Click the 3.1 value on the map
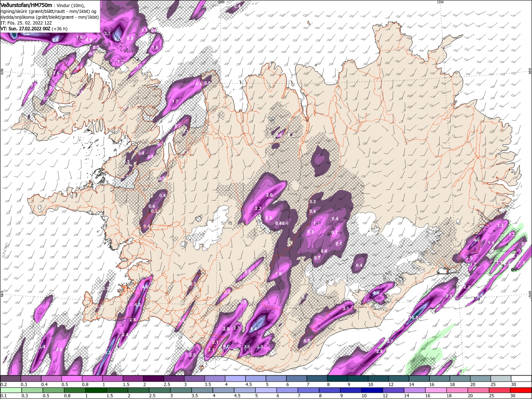 click(346, 308)
